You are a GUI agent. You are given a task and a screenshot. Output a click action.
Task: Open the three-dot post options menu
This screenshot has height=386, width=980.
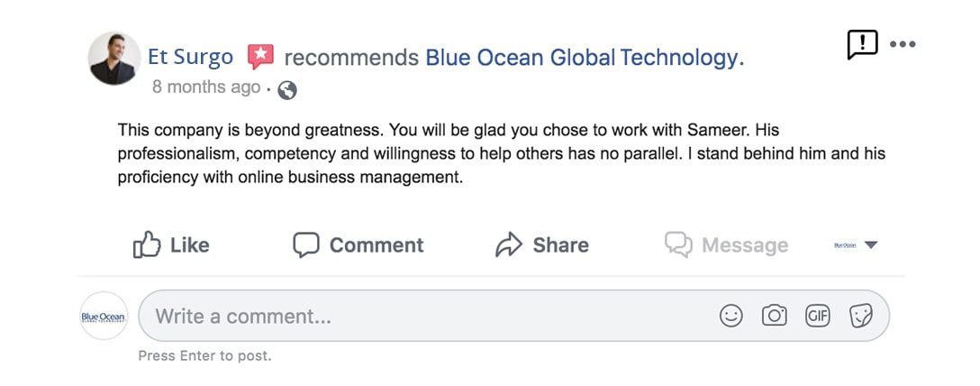click(903, 44)
